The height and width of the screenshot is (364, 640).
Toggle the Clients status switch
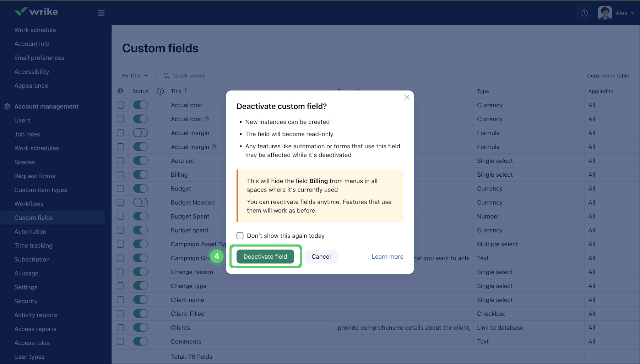[141, 327]
